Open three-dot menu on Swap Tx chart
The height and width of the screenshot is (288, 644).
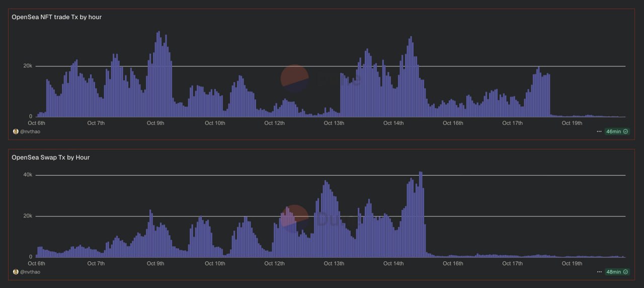pyautogui.click(x=599, y=272)
